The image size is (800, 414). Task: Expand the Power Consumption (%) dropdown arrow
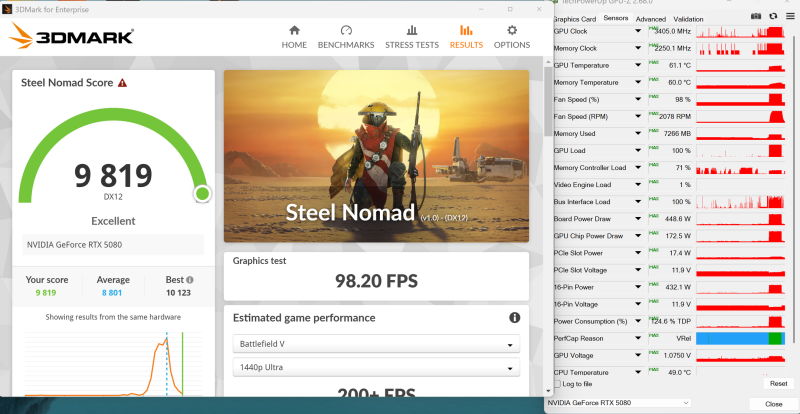point(638,322)
